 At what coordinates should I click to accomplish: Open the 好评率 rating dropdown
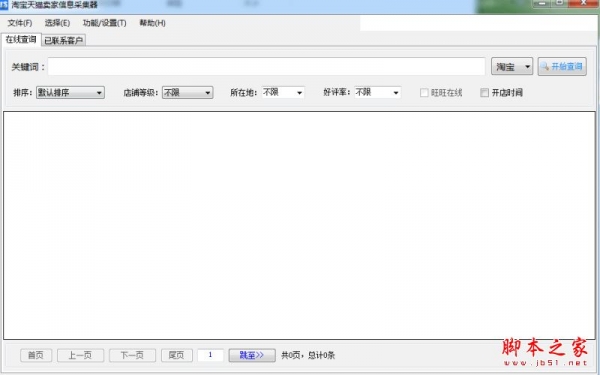coord(377,92)
